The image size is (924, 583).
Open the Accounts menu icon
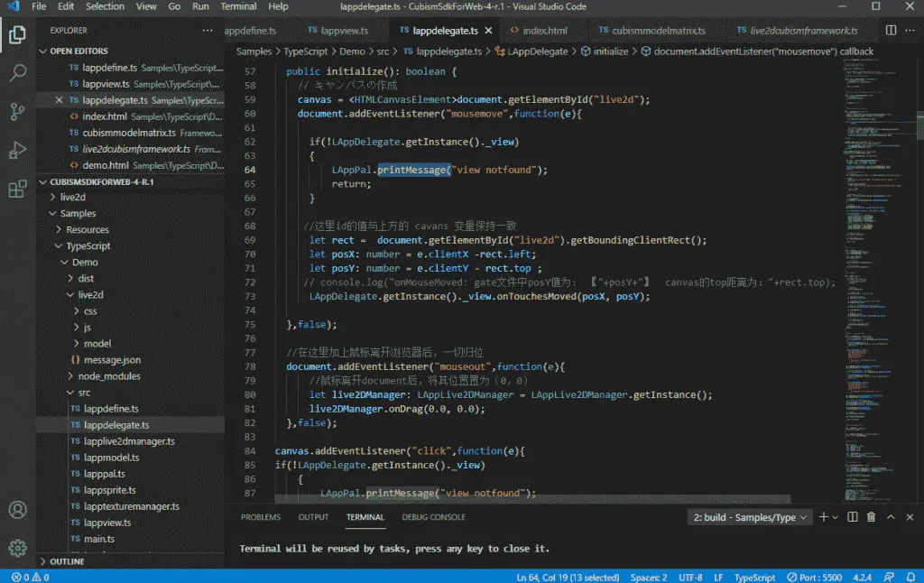point(17,510)
